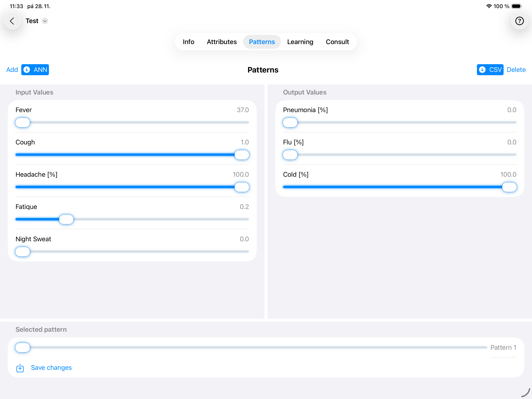The height and width of the screenshot is (399, 532).
Task: Click the Wi-Fi status icon
Action: click(x=489, y=6)
